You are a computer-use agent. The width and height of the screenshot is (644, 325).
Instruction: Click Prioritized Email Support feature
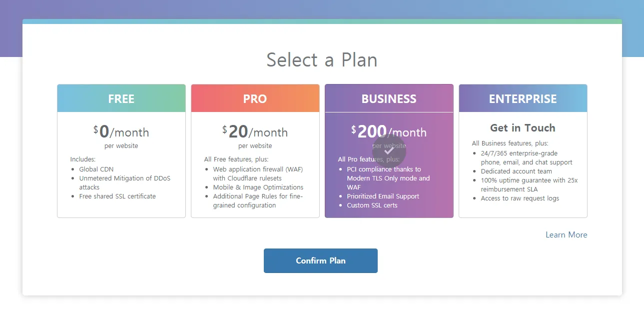383,196
